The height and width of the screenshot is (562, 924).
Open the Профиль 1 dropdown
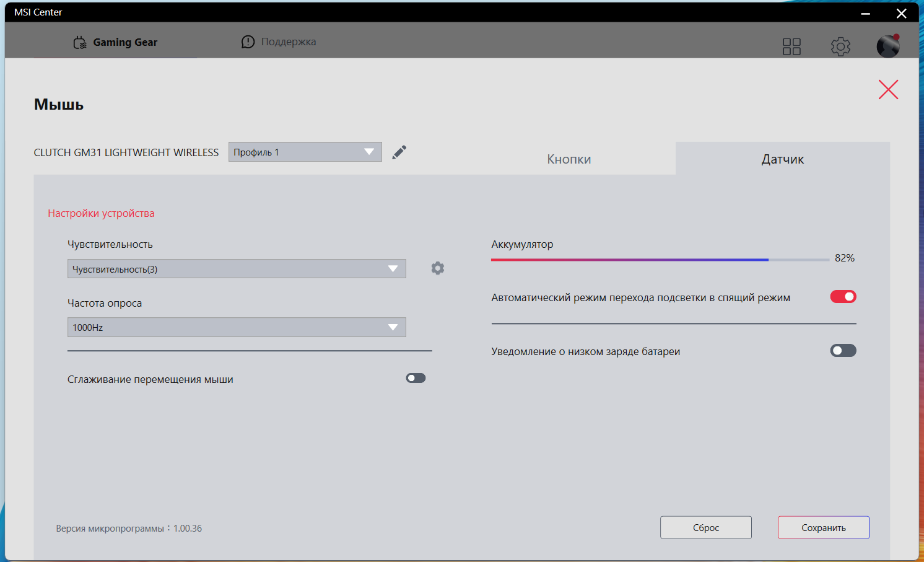(x=305, y=152)
